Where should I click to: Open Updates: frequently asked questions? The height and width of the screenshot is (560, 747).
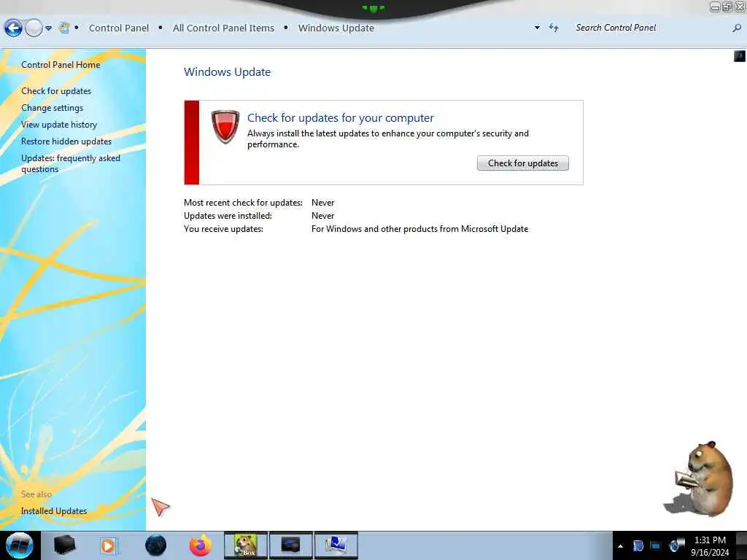click(x=71, y=163)
